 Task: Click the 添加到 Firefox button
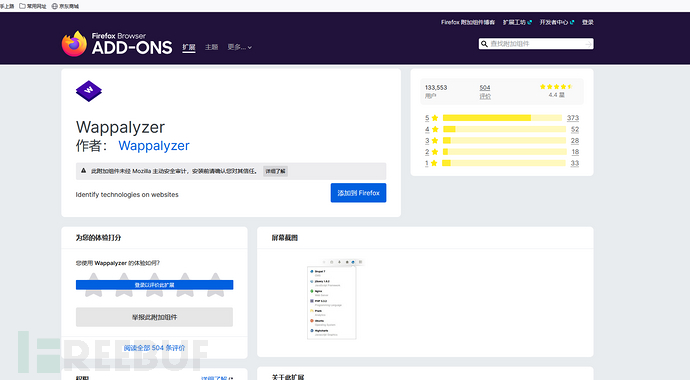coord(358,193)
